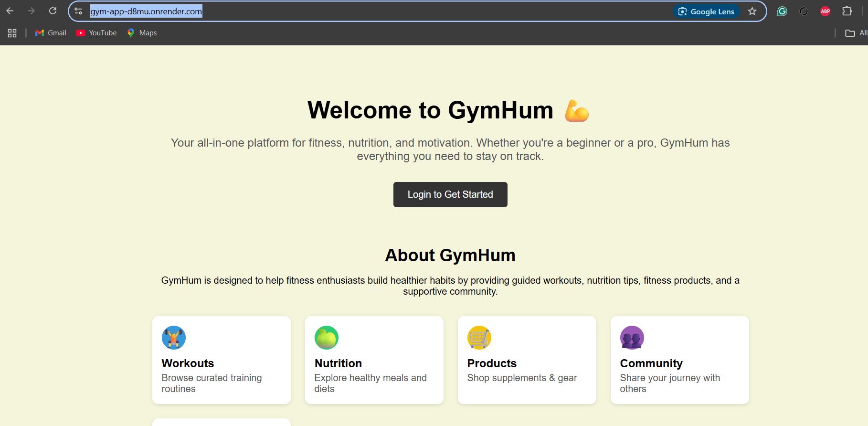Click 'Browse curated training routines' text
Screen dimensions: 868x426
pos(212,383)
